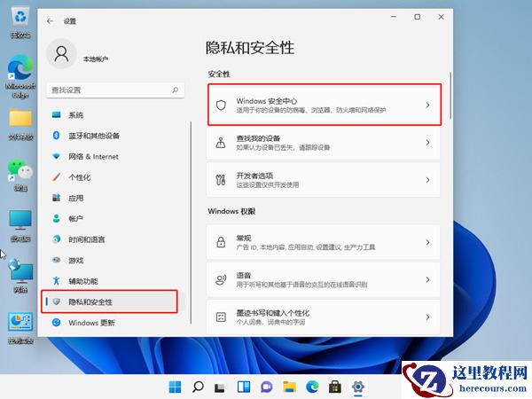Click the local account avatar icon

coord(61,53)
